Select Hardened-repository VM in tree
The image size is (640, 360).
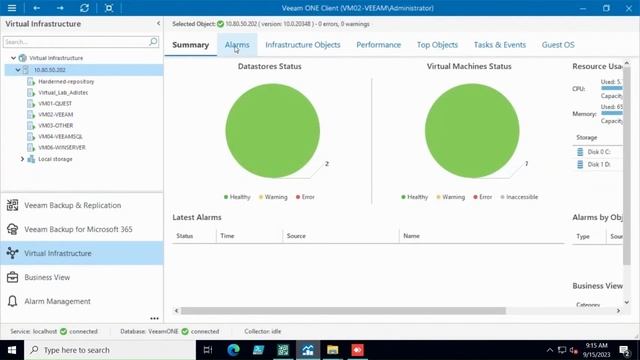point(66,82)
